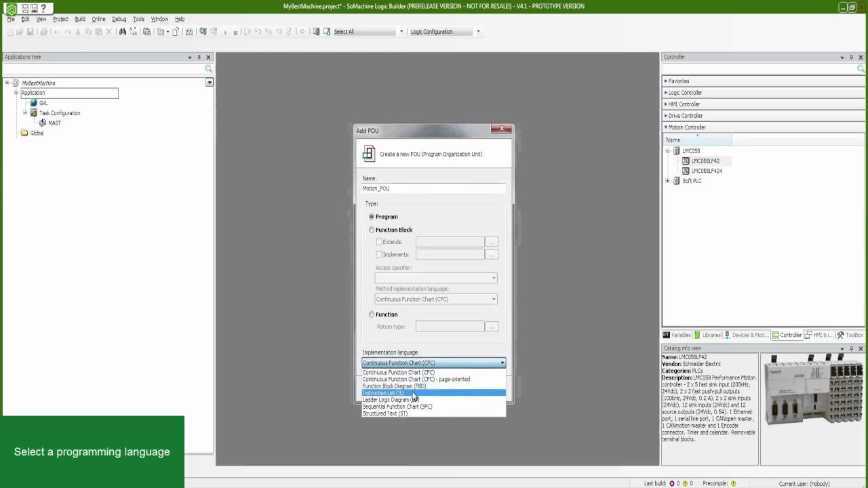The image size is (868, 488).
Task: Click the printer icon in the toolbar
Action: (43, 31)
